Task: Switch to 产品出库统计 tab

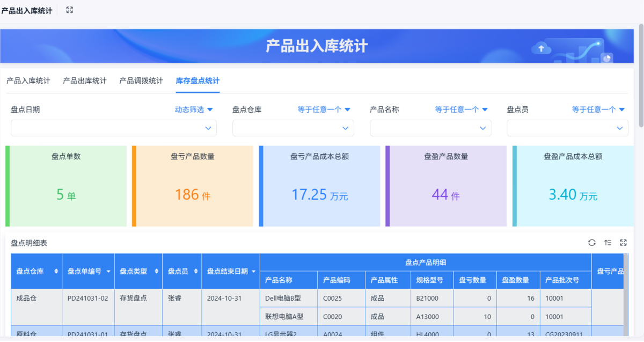Action: (x=85, y=81)
